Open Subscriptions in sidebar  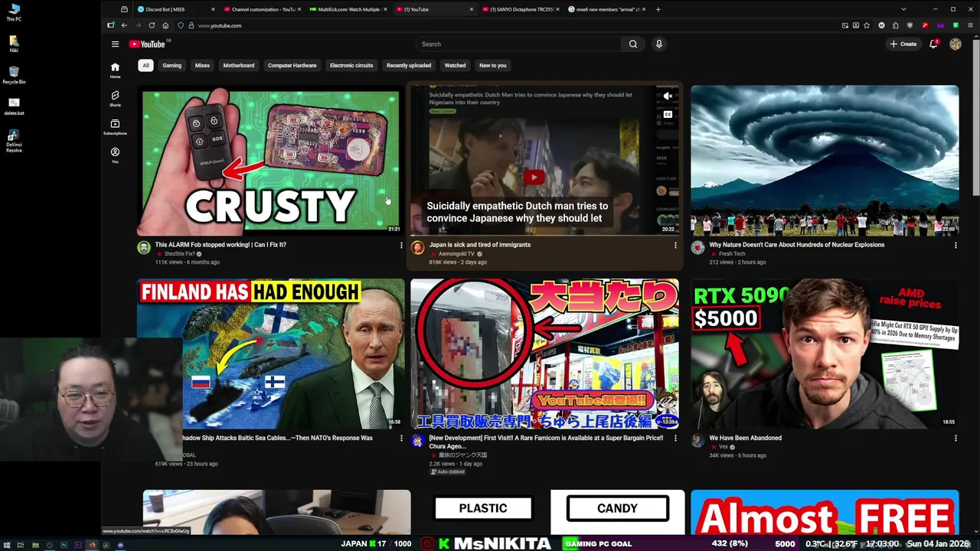pos(115,127)
